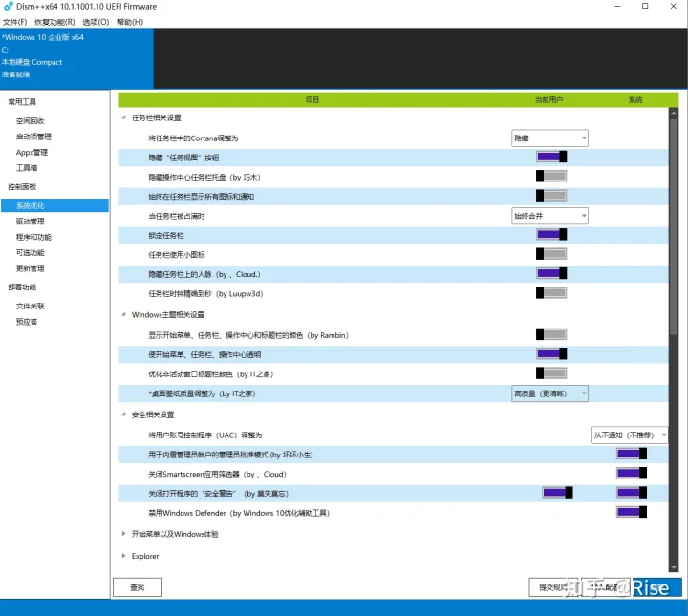
Task: Enable 隐藏操作中心任务栏托盘 switch
Action: click(x=551, y=177)
